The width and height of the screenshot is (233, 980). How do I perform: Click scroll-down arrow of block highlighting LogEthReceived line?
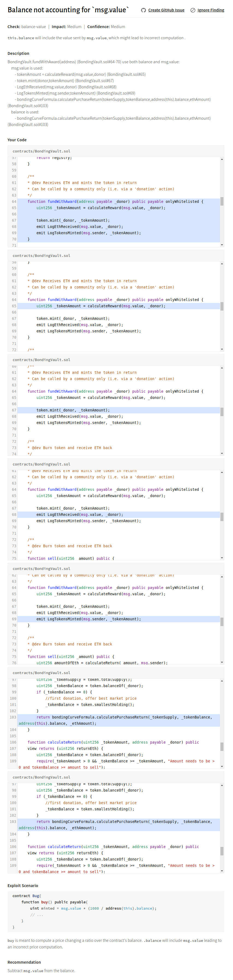222,558
